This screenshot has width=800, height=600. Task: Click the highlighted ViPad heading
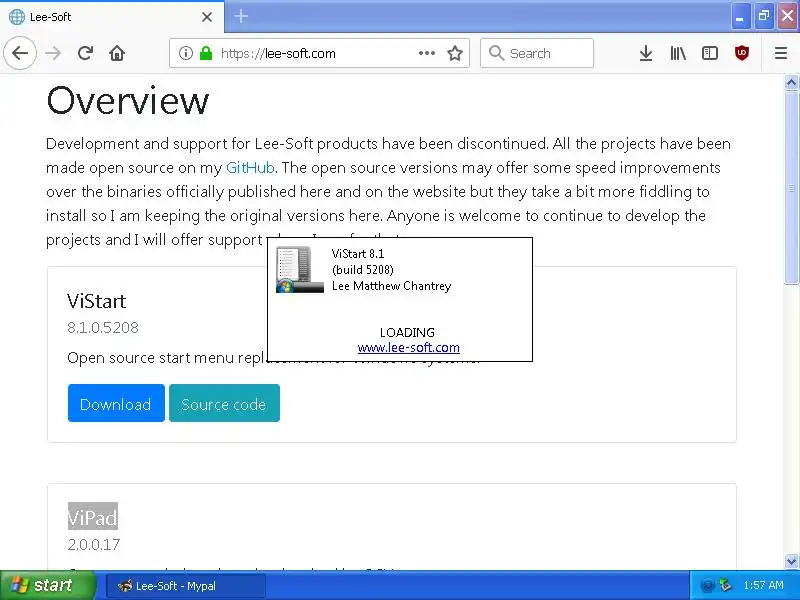coord(93,516)
